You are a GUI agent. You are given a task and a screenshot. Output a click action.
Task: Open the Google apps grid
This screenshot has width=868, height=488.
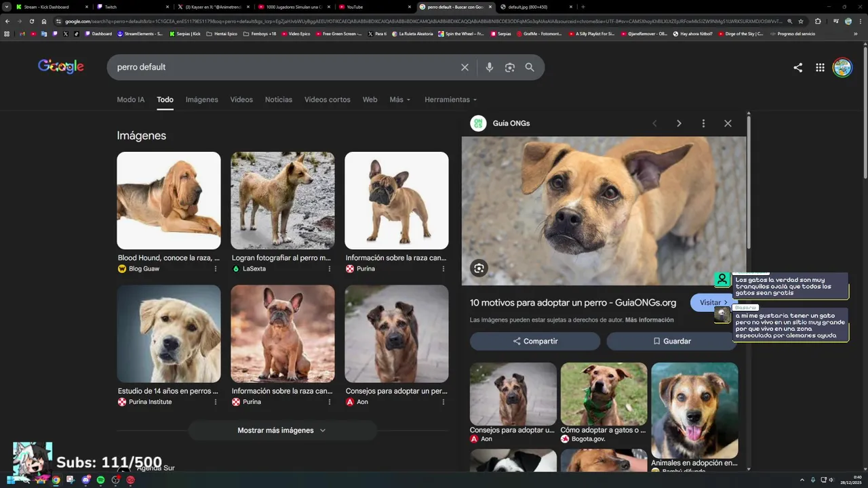pyautogui.click(x=820, y=67)
